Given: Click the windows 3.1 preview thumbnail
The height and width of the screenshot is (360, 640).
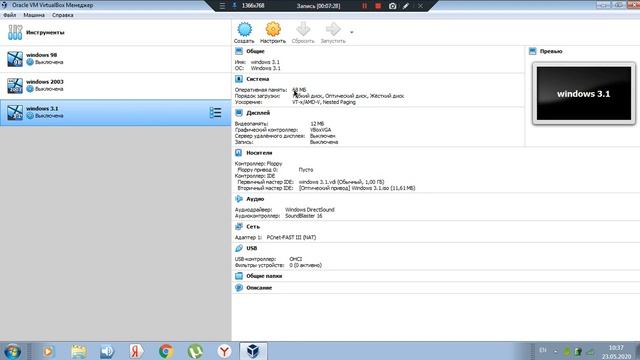Looking at the screenshot, I should (x=584, y=93).
